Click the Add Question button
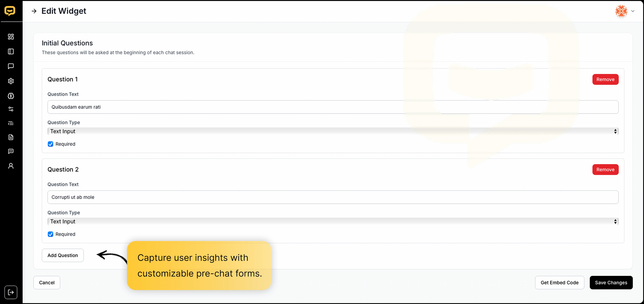The width and height of the screenshot is (644, 304). tap(63, 255)
